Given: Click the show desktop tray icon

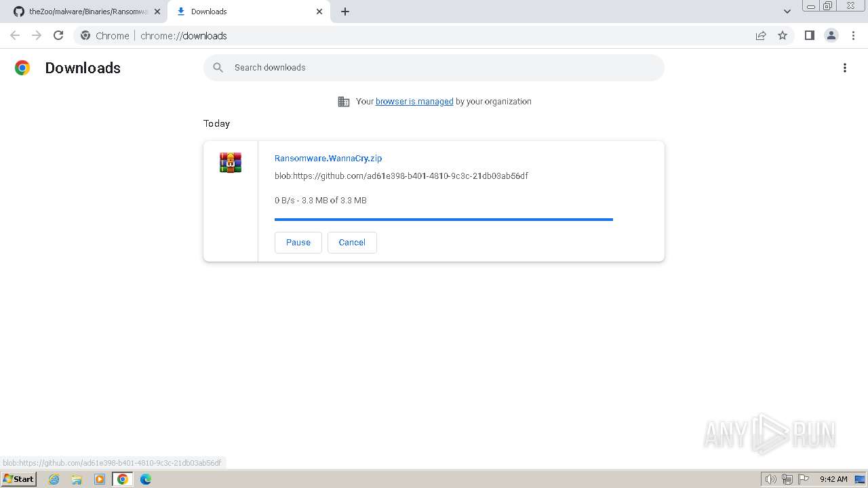Looking at the screenshot, I should (x=860, y=479).
